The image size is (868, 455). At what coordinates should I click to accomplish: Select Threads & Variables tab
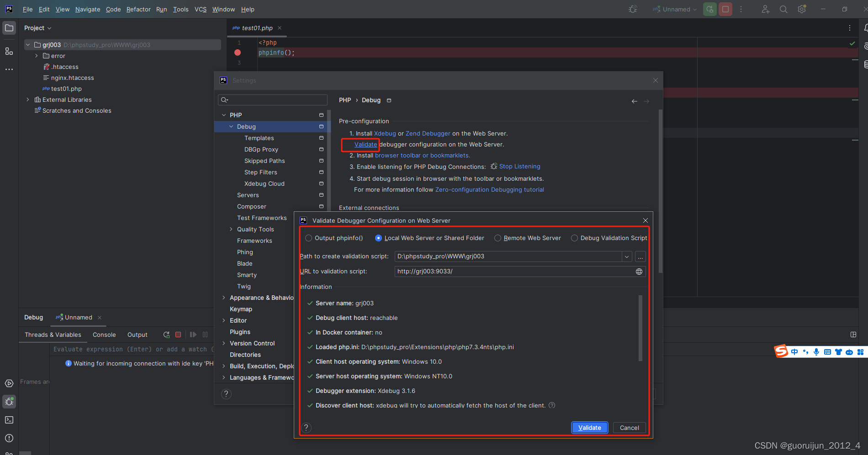pos(53,335)
